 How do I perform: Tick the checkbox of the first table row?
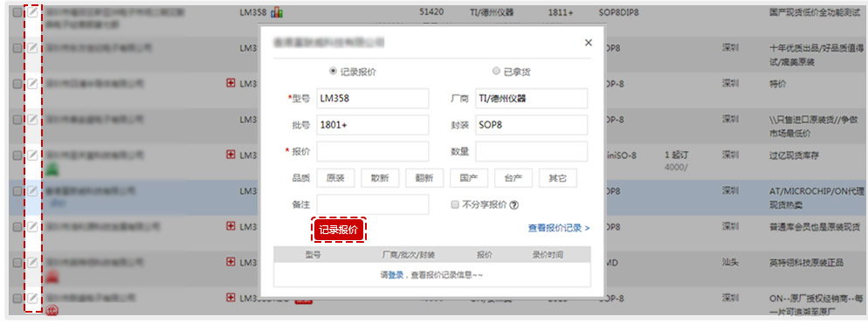tap(17, 12)
